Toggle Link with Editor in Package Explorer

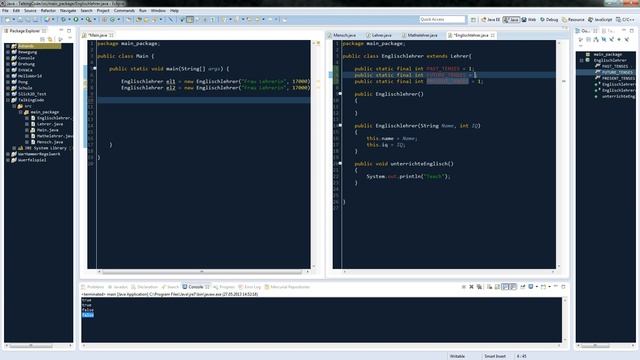pyautogui.click(x=50, y=39)
